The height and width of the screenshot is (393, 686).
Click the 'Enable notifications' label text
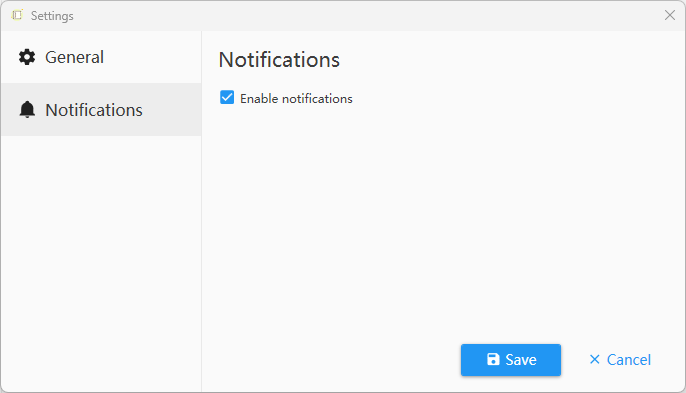296,98
